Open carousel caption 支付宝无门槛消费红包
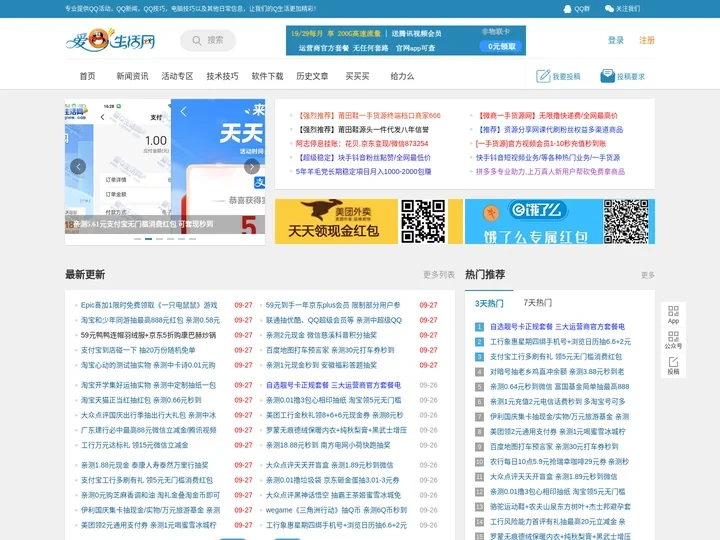Image resolution: width=720 pixels, height=540 pixels. click(x=143, y=224)
